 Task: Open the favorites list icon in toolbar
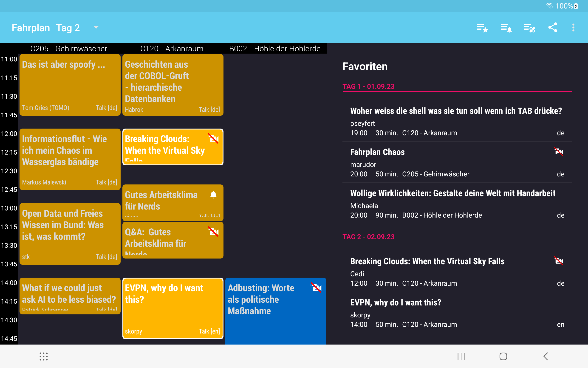click(482, 28)
